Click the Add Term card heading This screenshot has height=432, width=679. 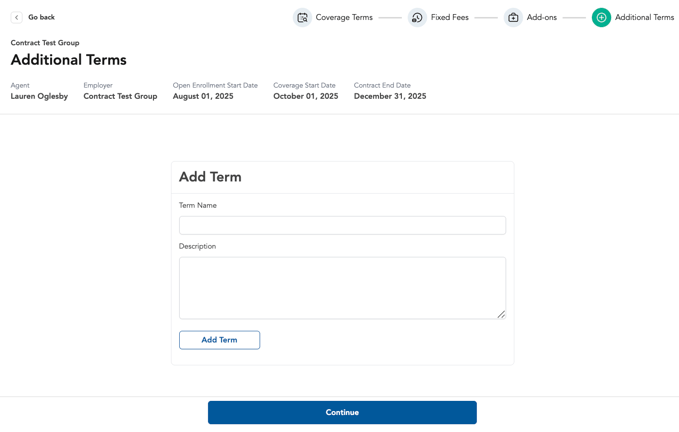[210, 177]
